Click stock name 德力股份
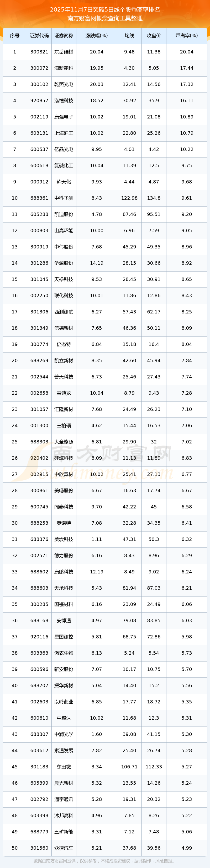 [64, 555]
